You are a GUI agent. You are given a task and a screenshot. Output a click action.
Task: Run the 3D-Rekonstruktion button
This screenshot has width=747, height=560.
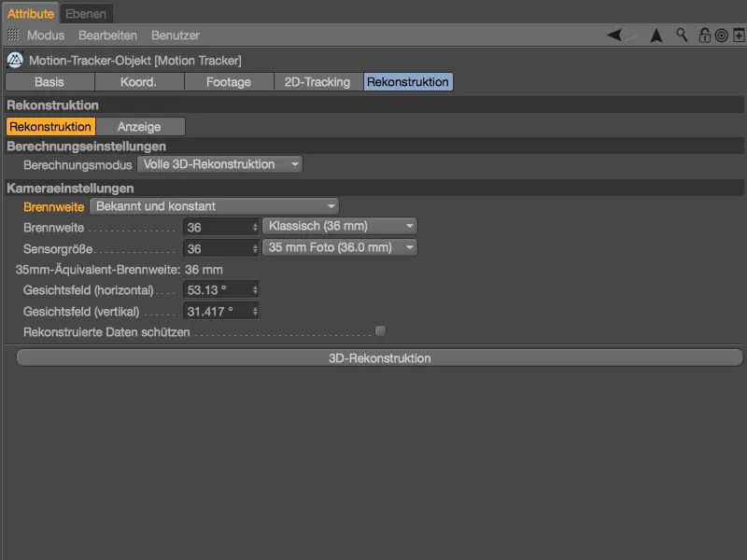[x=380, y=358]
